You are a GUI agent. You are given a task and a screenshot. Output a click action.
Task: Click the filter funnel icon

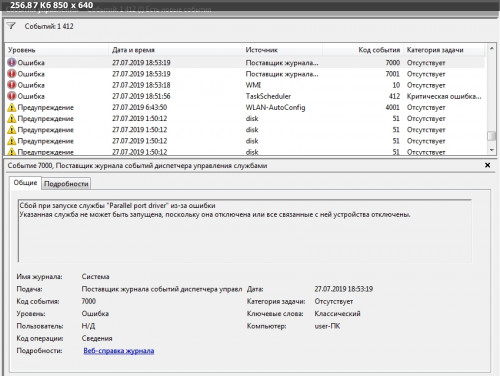pos(11,26)
